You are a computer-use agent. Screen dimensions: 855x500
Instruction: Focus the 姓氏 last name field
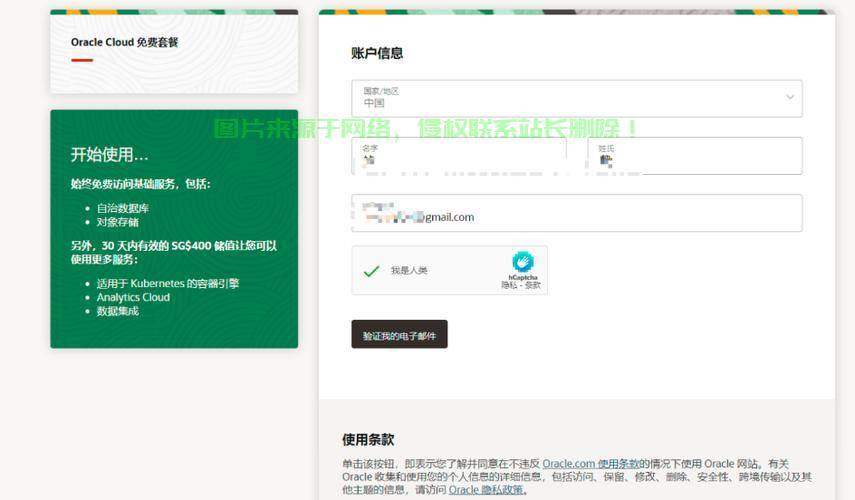[x=695, y=156]
